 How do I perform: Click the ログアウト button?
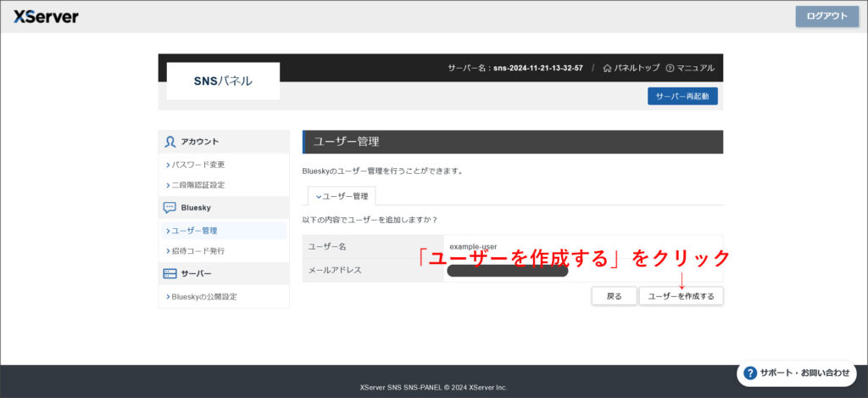tap(827, 16)
